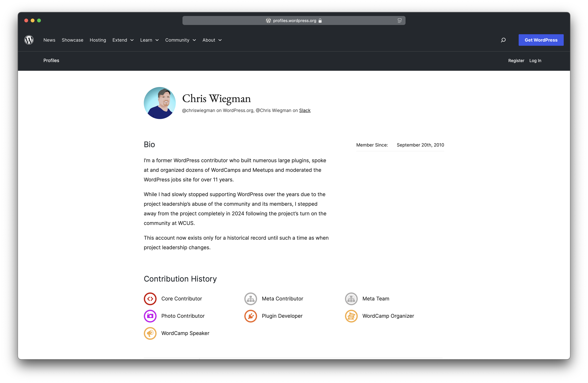Click the Plugin Developer label text
Viewport: 588px width, 383px height.
282,316
